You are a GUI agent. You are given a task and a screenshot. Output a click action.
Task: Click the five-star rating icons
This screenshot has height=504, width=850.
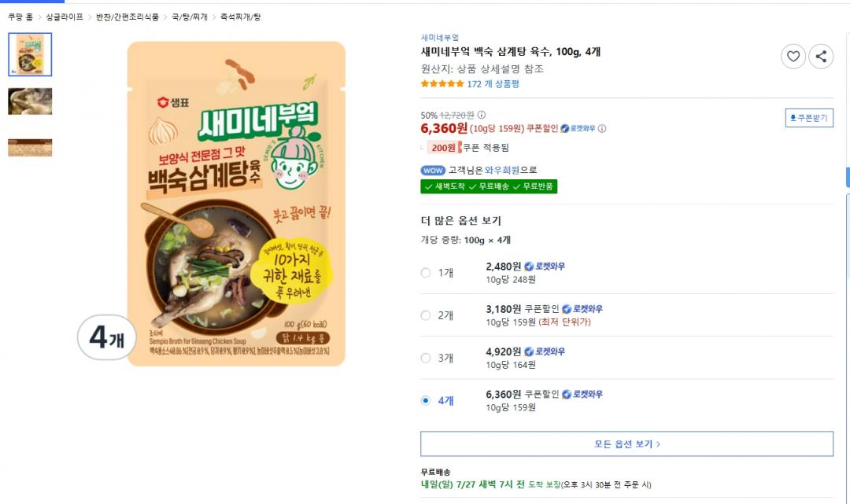[x=442, y=84]
